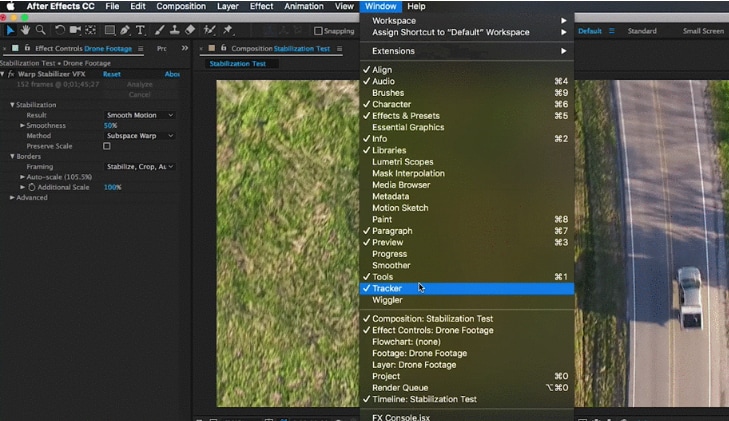The image size is (729, 421).
Task: Open Default workspace options menu icon
Action: pyautogui.click(x=612, y=31)
